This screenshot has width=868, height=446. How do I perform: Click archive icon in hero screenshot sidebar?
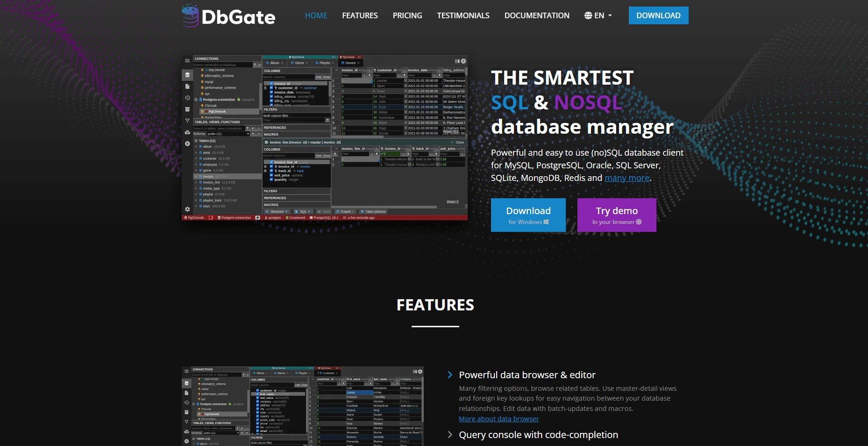pyautogui.click(x=187, y=109)
